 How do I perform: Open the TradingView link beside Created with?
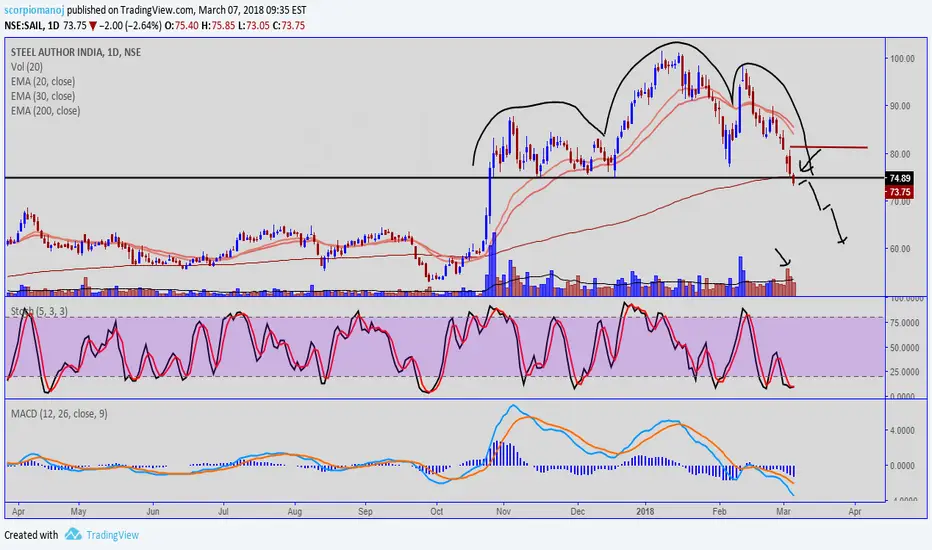112,535
